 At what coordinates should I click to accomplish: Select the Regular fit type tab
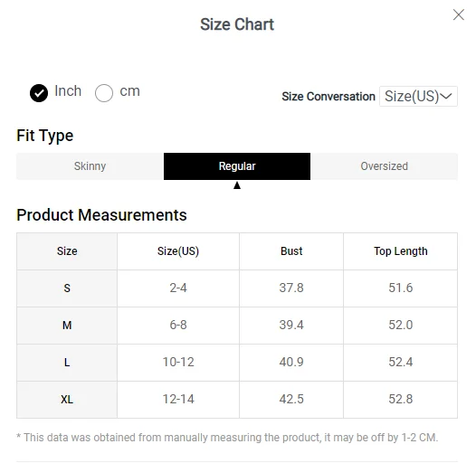click(237, 166)
